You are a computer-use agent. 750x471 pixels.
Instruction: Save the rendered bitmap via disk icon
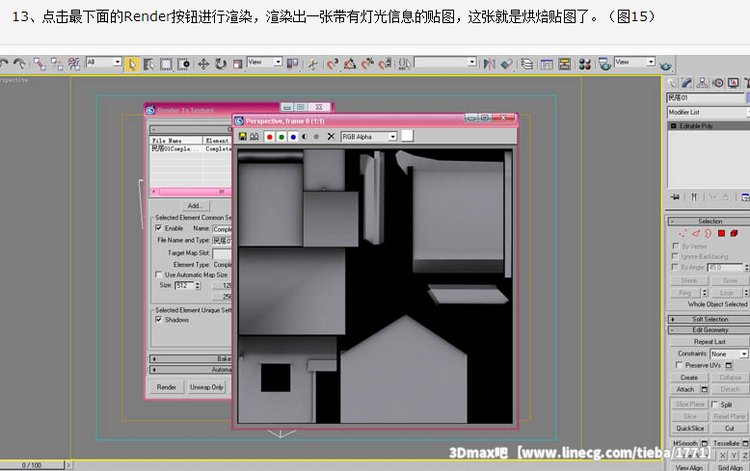tap(243, 137)
